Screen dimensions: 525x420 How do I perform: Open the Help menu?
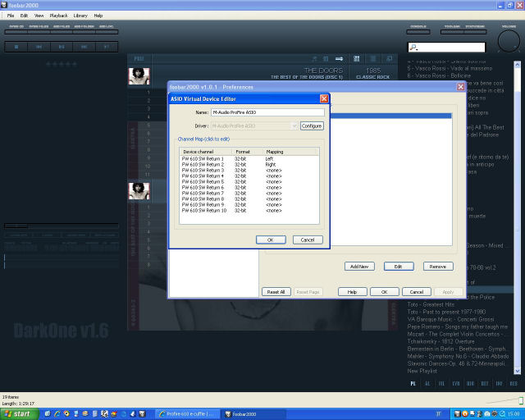tap(98, 16)
